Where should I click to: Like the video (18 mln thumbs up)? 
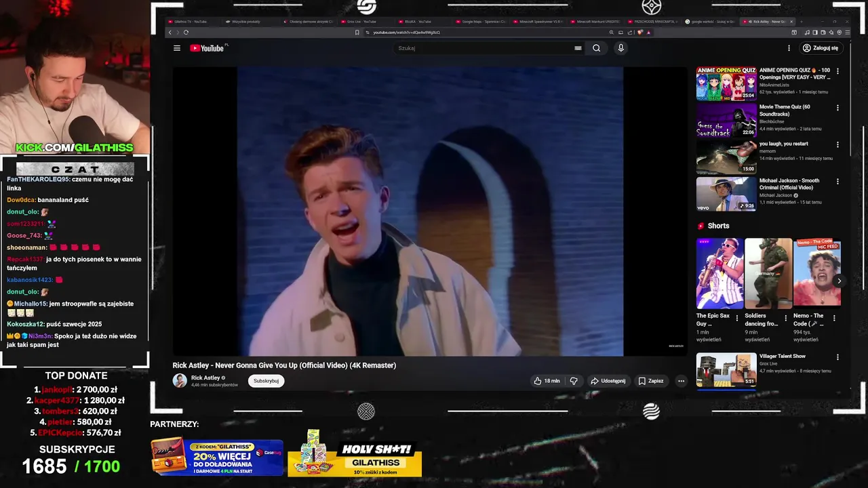point(547,381)
